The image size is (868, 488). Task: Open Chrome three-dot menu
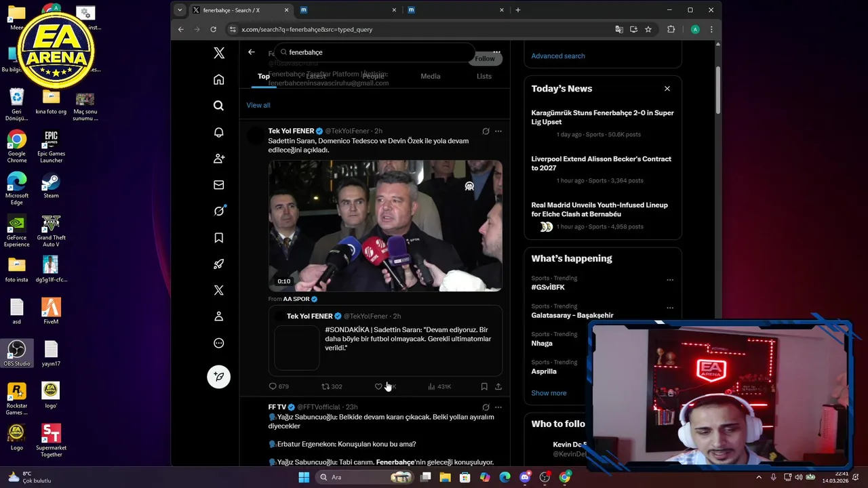click(711, 29)
